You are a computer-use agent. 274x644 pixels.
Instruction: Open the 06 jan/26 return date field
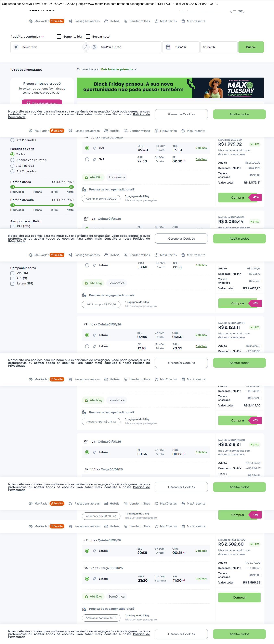219,47
